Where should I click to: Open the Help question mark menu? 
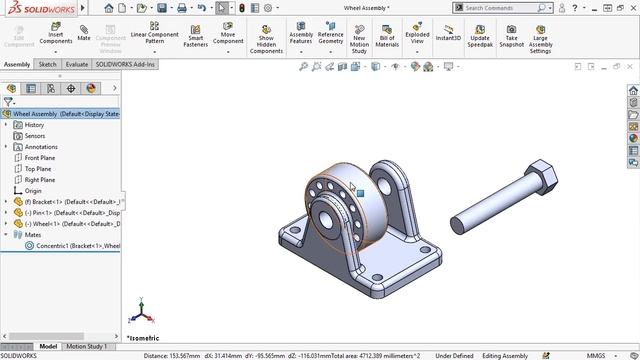[575, 8]
